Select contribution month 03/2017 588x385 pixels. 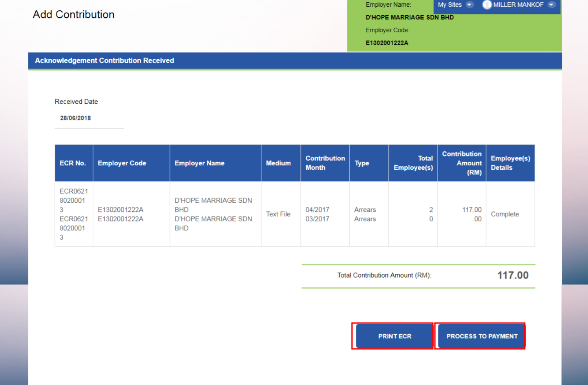pos(317,219)
